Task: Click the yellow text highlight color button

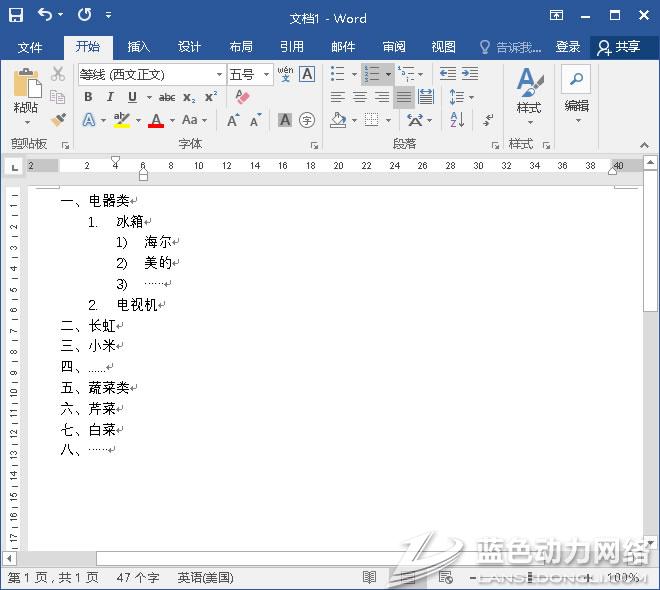Action: 121,120
